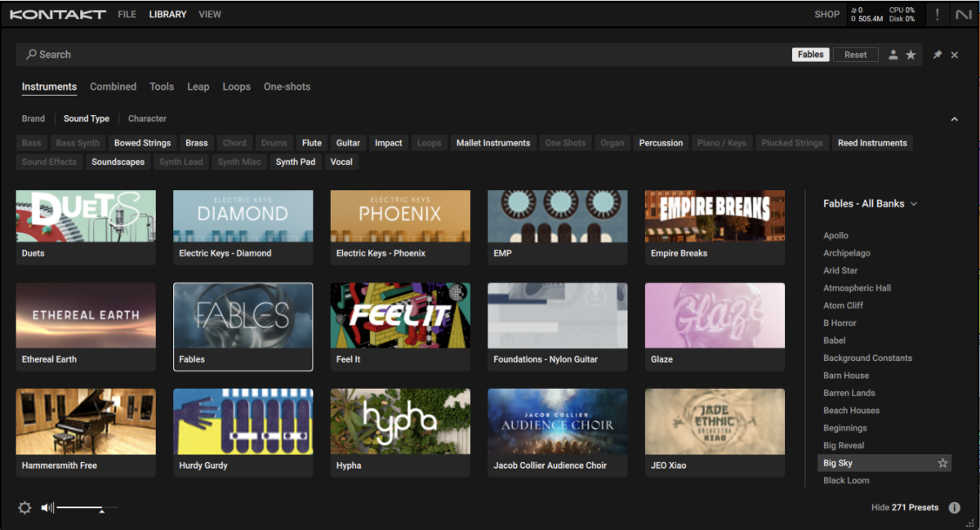Toggle the Flute tag filter
The height and width of the screenshot is (530, 980).
point(312,143)
